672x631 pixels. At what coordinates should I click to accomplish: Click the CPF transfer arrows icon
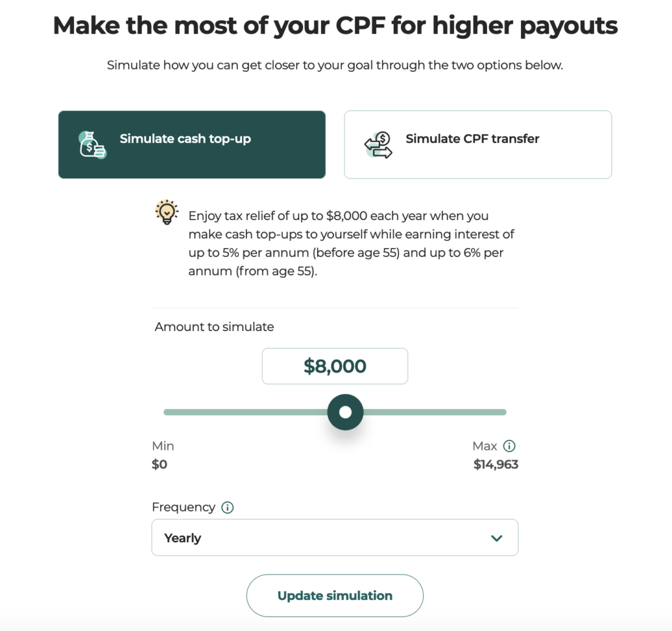click(379, 145)
